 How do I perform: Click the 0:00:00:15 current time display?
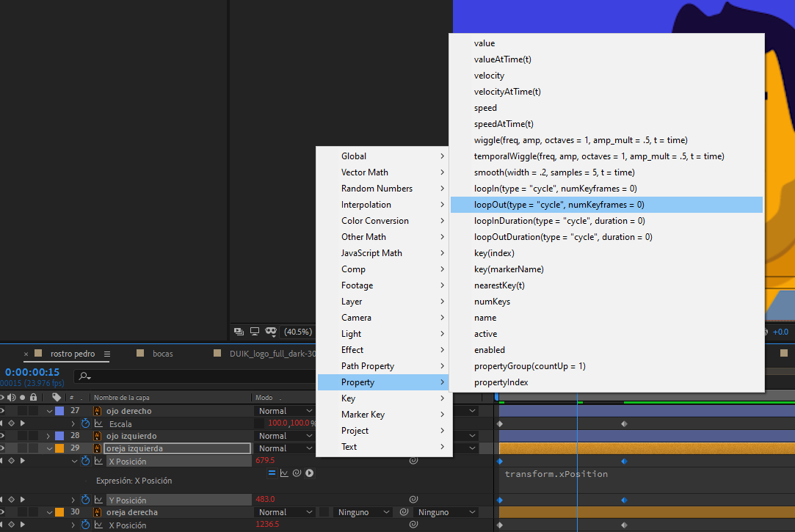32,372
